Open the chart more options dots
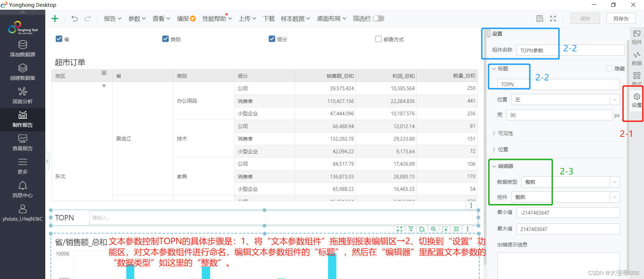 point(467,229)
